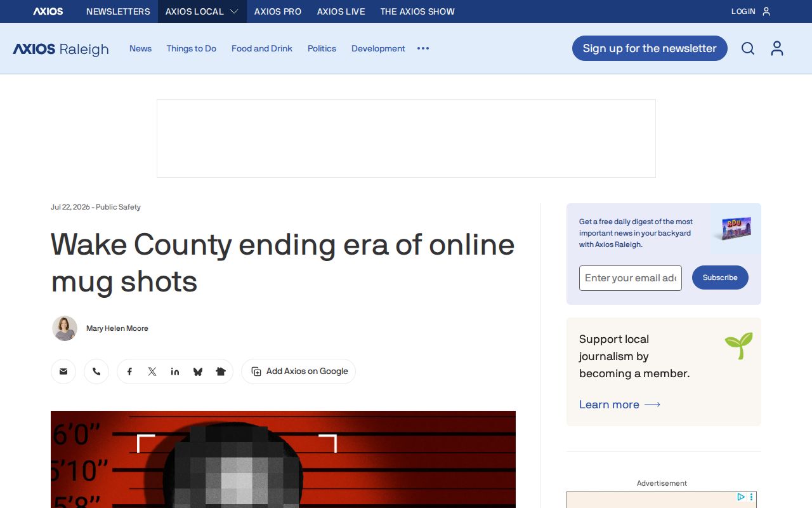The width and height of the screenshot is (812, 508).
Task: Click the phone share icon
Action: pyautogui.click(x=96, y=371)
